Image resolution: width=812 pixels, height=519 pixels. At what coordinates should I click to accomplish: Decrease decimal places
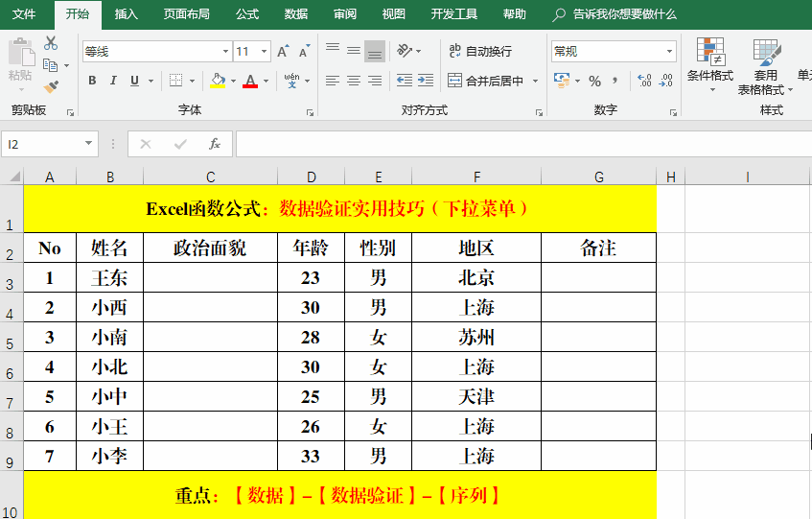point(665,81)
